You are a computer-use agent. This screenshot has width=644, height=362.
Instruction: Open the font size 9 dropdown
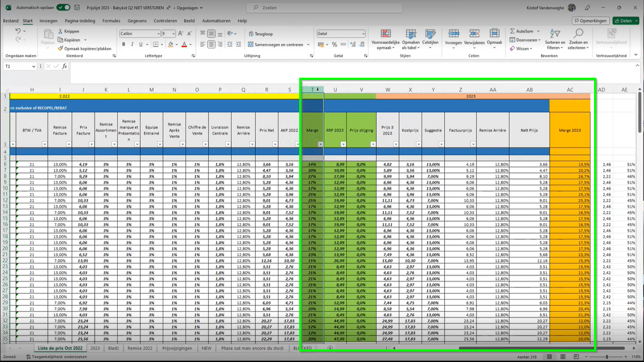(174, 34)
